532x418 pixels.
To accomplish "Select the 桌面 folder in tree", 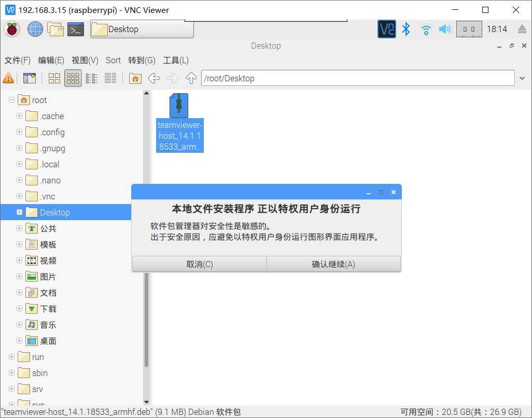I will [41, 341].
